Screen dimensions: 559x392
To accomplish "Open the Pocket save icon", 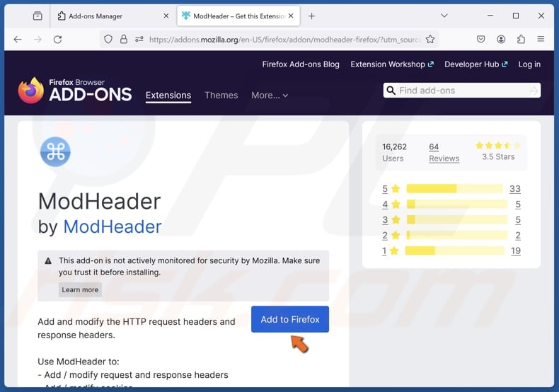I will coord(480,39).
